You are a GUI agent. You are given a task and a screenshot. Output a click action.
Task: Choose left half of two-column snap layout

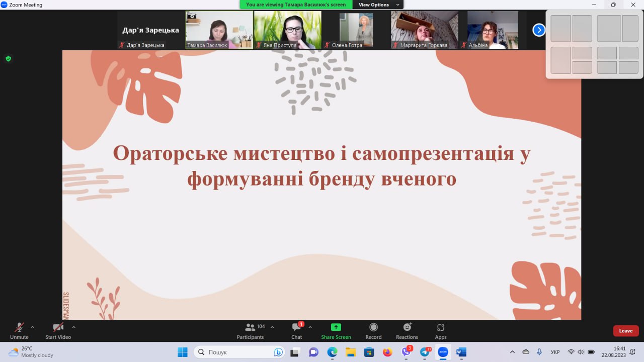coord(560,28)
